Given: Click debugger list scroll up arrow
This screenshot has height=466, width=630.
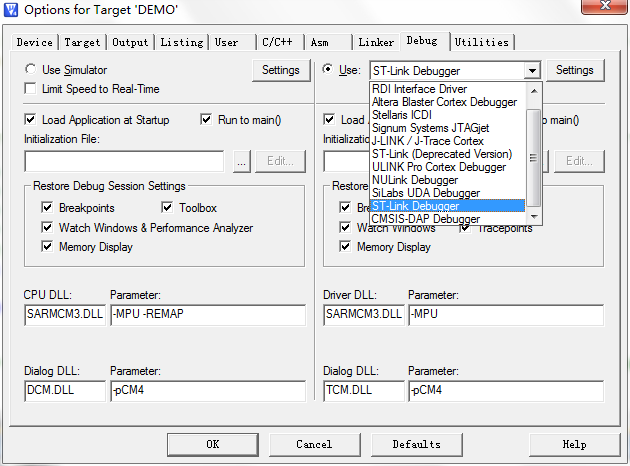Looking at the screenshot, I should [534, 91].
